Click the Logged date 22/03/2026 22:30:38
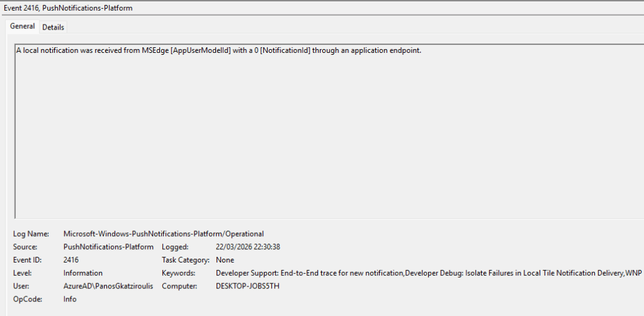Image resolution: width=644 pixels, height=316 pixels. (x=247, y=247)
